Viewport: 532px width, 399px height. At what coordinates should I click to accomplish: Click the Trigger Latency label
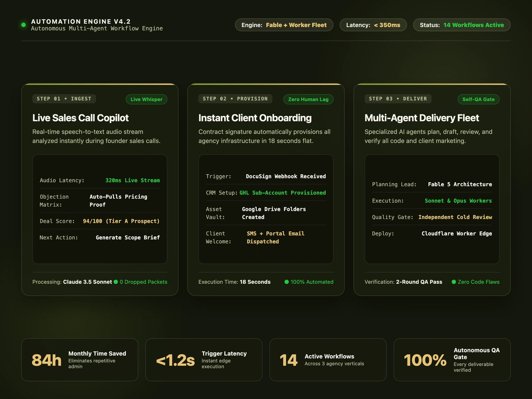coord(224,353)
